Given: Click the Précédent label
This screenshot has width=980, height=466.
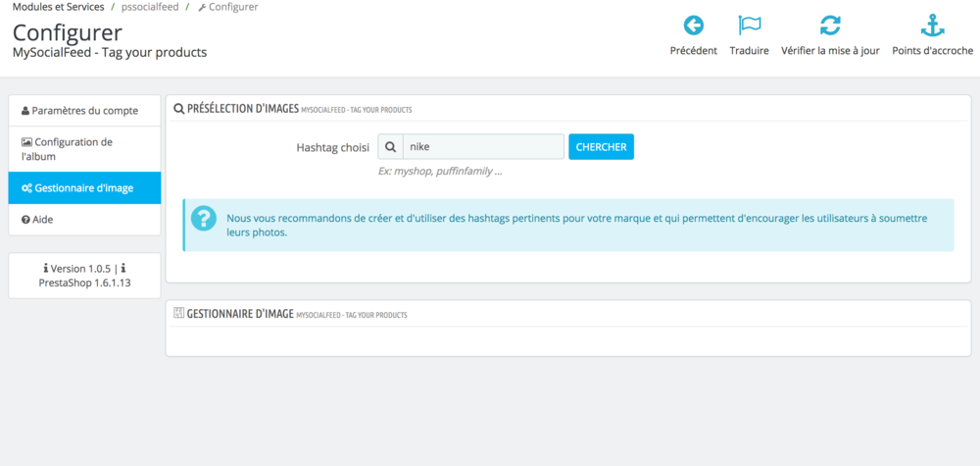Looking at the screenshot, I should point(693,51).
